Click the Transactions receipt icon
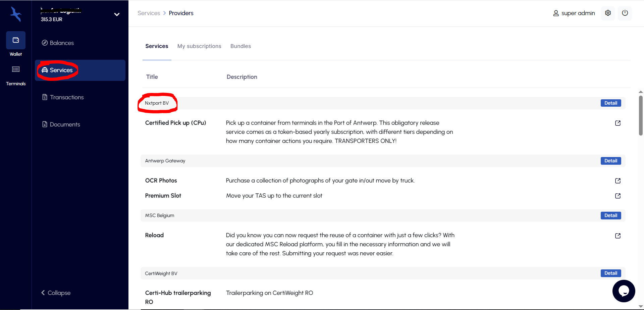 [x=45, y=97]
